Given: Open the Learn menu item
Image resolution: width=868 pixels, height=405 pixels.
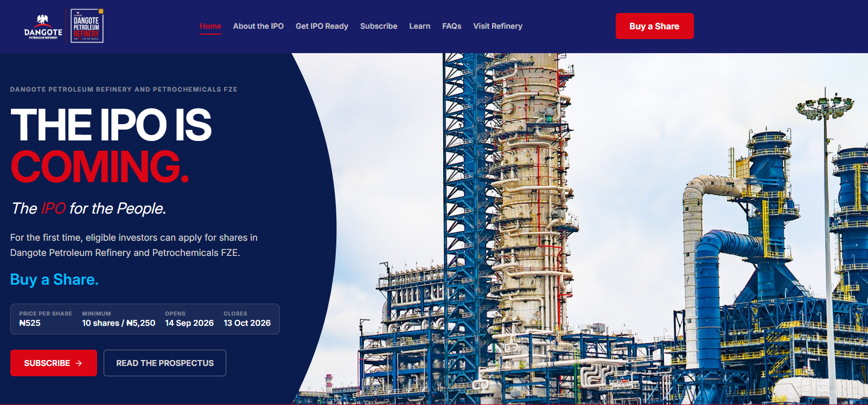Looking at the screenshot, I should point(420,26).
